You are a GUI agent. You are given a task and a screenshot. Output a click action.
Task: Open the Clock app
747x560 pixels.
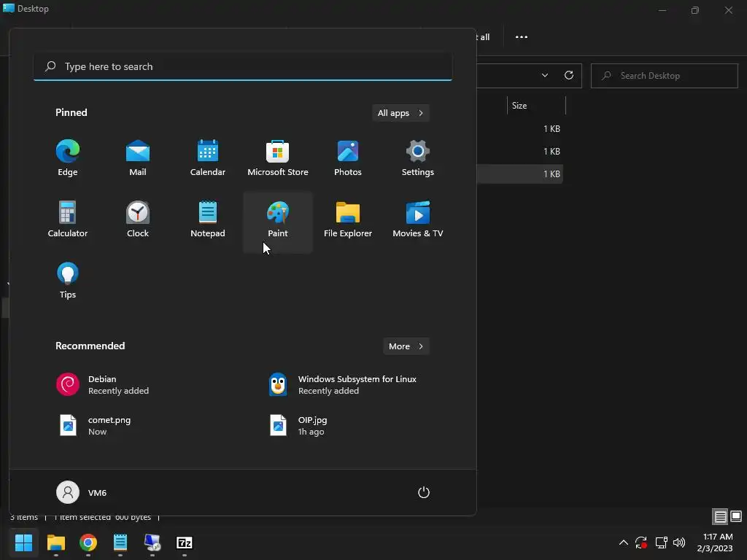138,219
